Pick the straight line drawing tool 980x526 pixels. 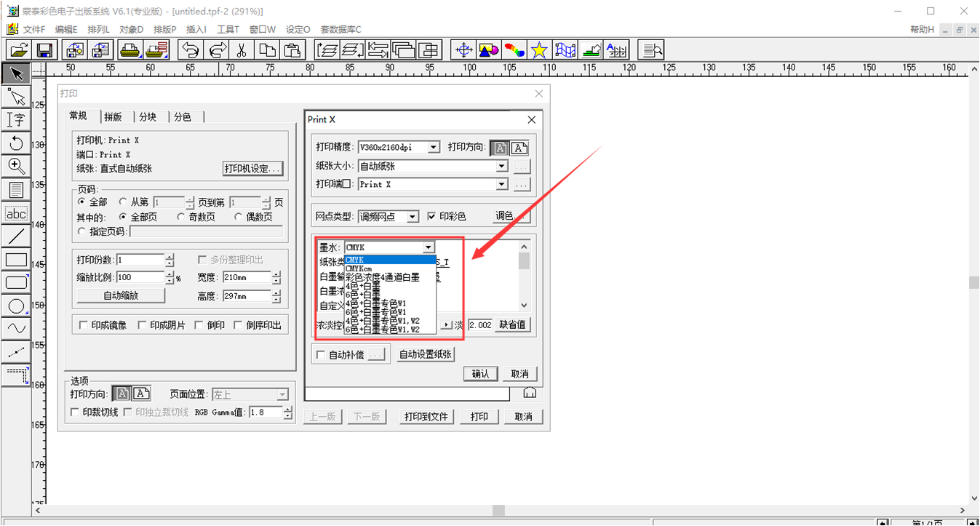click(16, 236)
